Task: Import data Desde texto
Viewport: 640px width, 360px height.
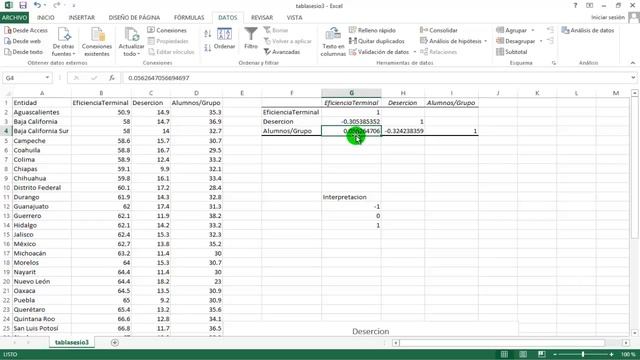Action: pos(24,52)
